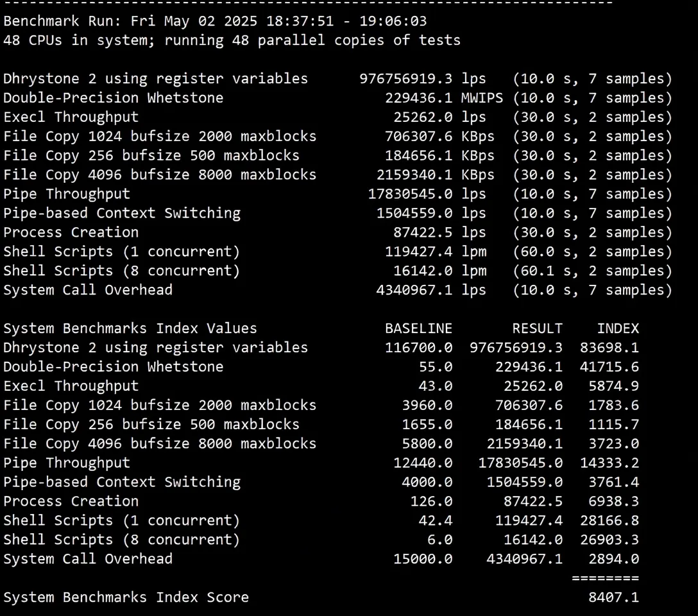Image resolution: width=698 pixels, height=616 pixels.
Task: Select the RESULT column header
Action: [538, 328]
